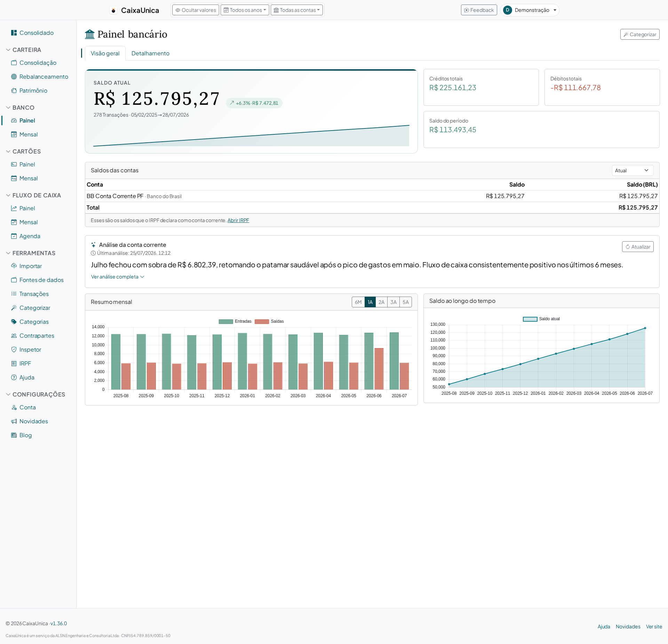Select 5A range in Resumo mensal
This screenshot has width=668, height=644.
pyautogui.click(x=406, y=302)
